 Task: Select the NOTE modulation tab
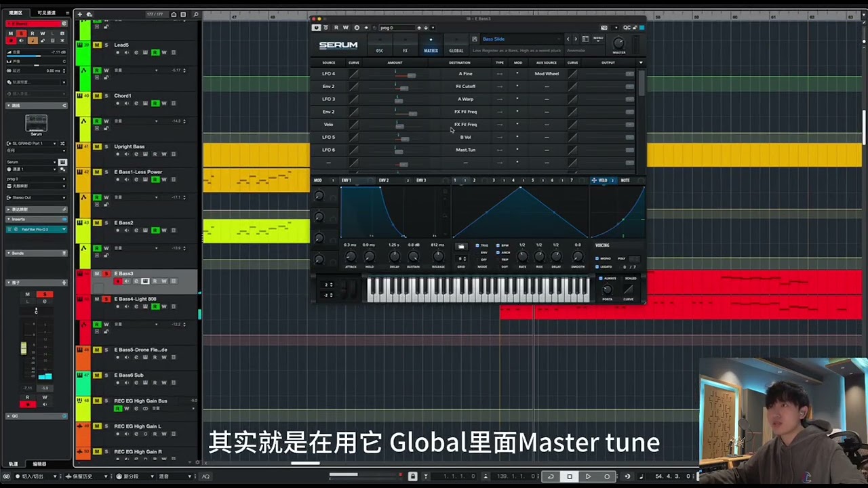pyautogui.click(x=625, y=180)
